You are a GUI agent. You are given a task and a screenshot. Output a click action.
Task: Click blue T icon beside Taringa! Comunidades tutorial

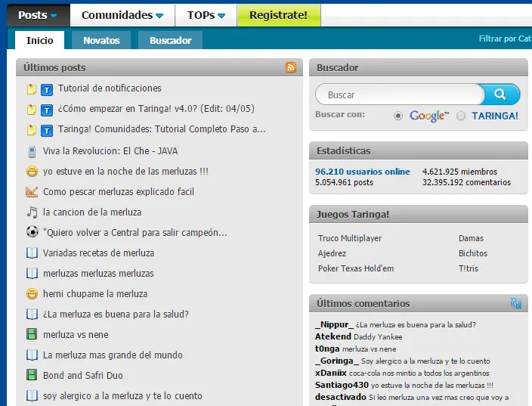pos(47,131)
